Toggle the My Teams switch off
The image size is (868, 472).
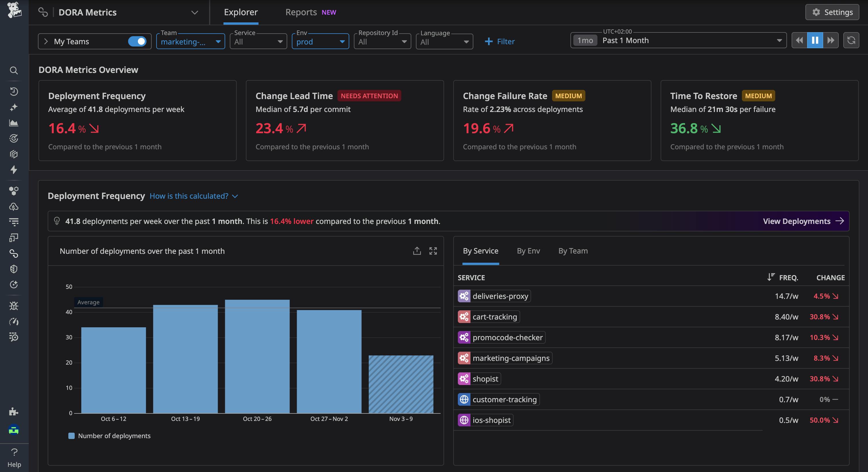tap(138, 41)
